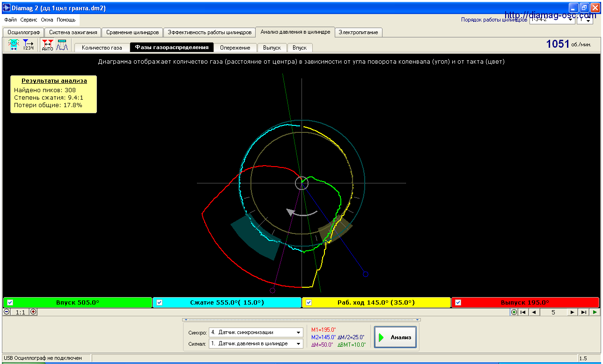The width and height of the screenshot is (603, 364).
Task: Toggle the АВТО auto-markers toolbar icon
Action: tap(48, 45)
